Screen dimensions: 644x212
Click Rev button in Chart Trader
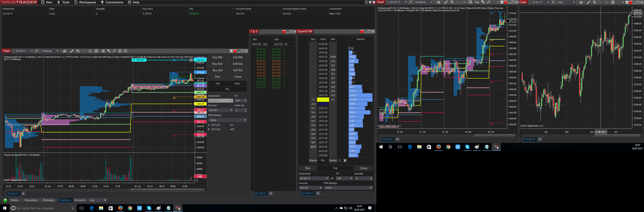pos(218,77)
